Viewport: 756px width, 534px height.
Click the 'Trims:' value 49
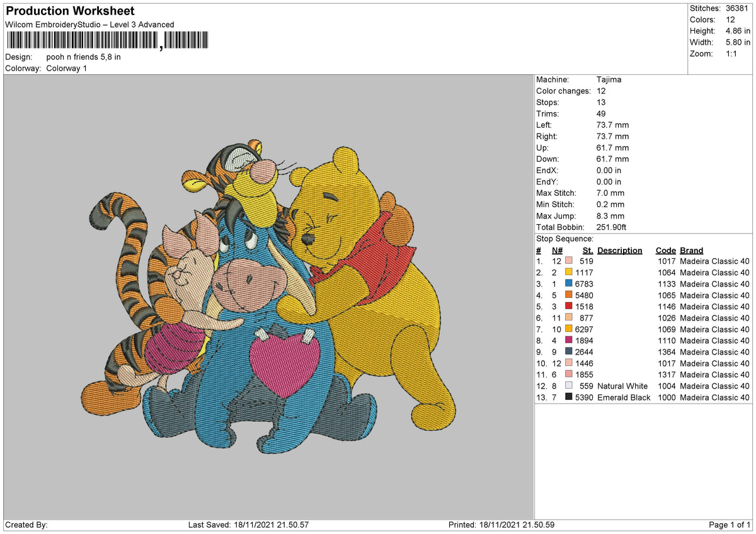point(601,114)
